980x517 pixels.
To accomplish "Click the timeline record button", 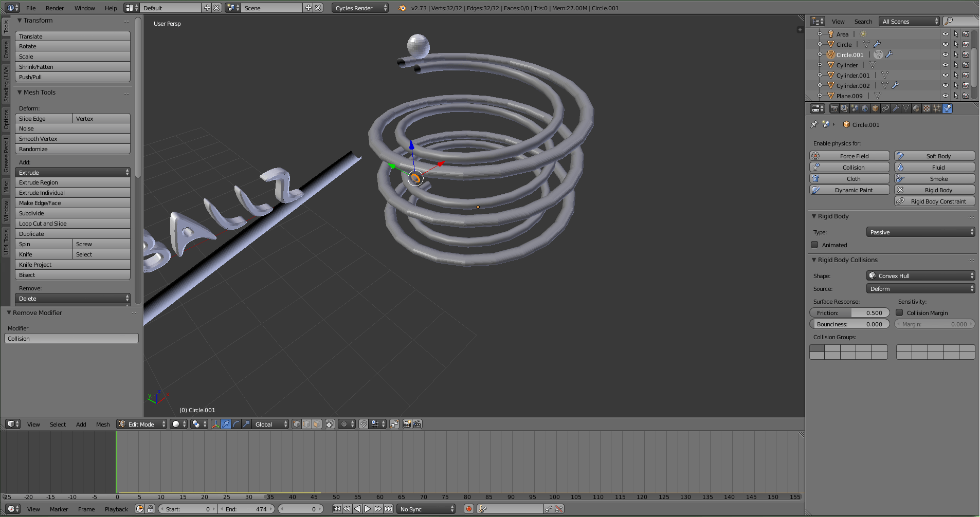I will tap(469, 509).
